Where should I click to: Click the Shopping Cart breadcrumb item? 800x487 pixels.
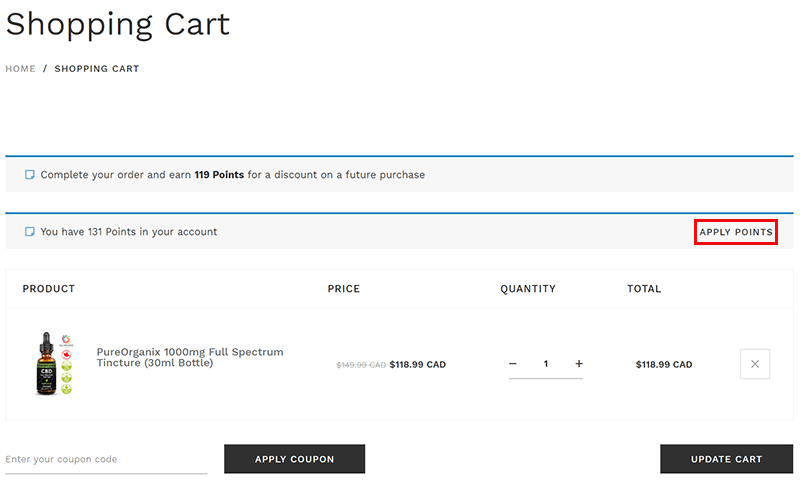[x=97, y=69]
